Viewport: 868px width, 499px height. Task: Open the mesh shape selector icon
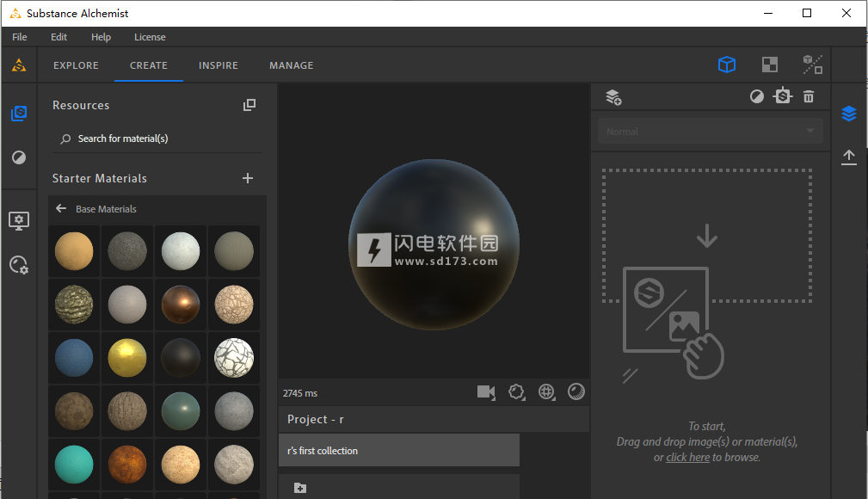click(516, 392)
